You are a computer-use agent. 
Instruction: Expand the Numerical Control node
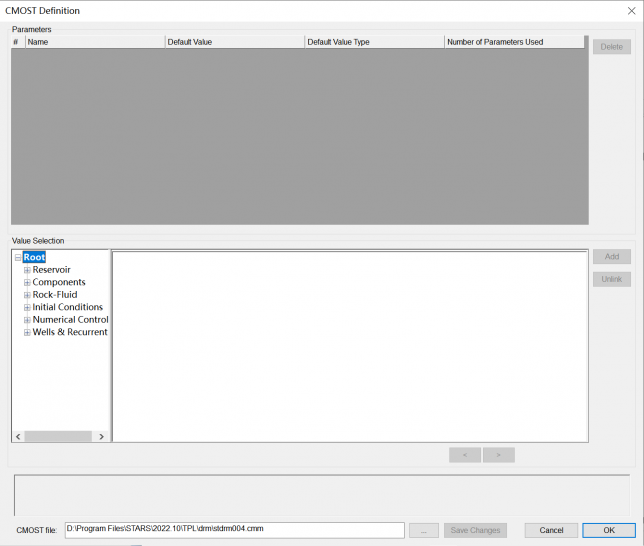[28, 320]
